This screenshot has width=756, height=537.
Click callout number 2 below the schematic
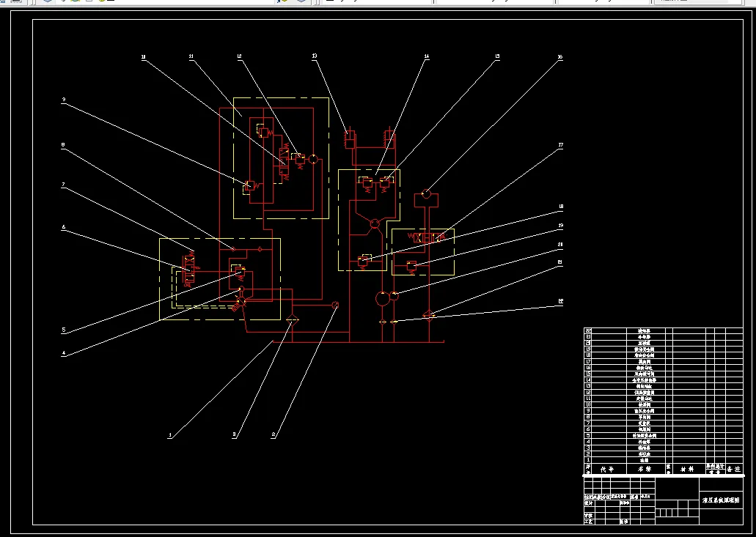[x=274, y=435]
